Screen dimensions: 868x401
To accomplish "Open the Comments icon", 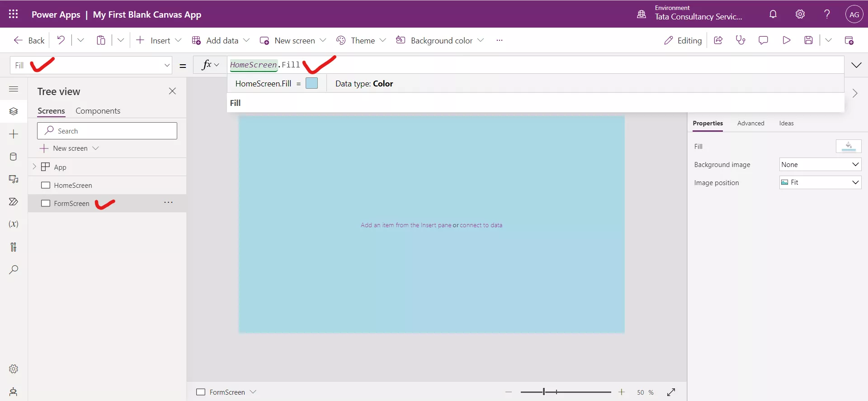I will pos(763,40).
